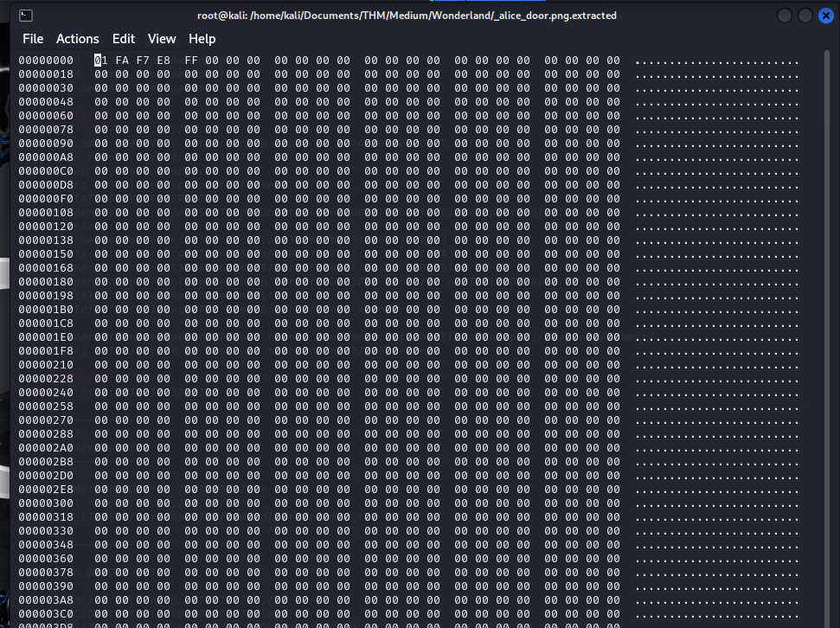This screenshot has height=628, width=840.
Task: Click offset label 00000030
Action: point(46,88)
